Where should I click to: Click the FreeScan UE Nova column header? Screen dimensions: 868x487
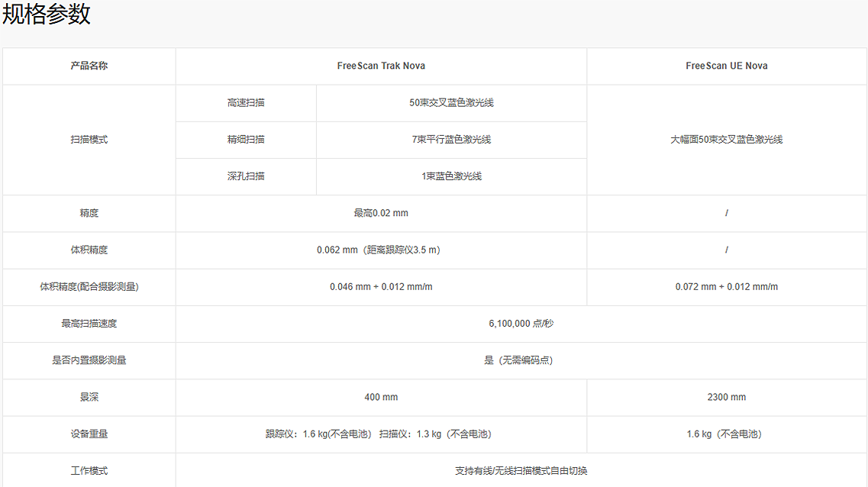[726, 66]
